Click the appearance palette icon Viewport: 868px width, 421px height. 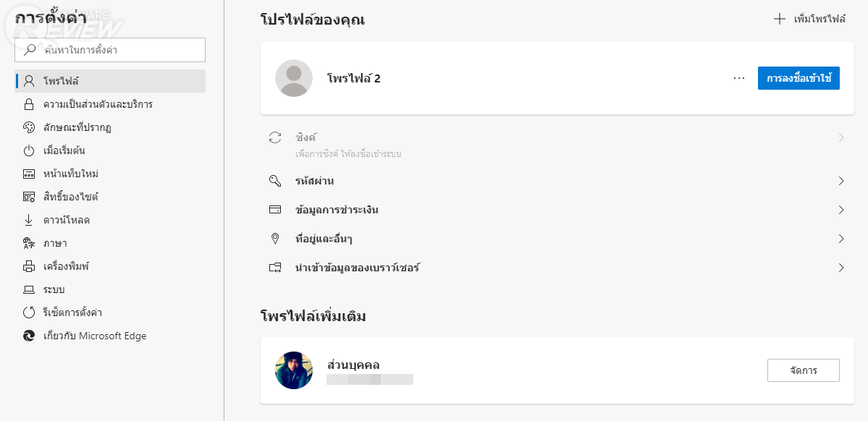[29, 127]
